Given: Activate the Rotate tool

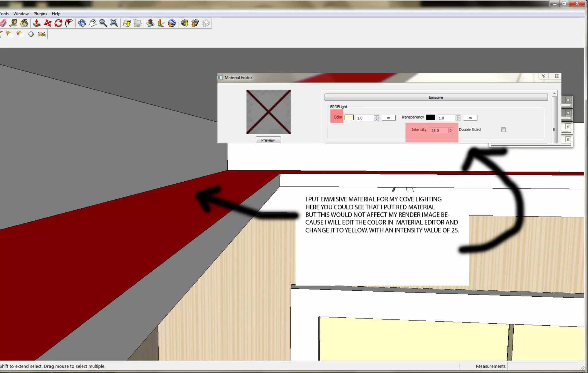Looking at the screenshot, I should (58, 23).
